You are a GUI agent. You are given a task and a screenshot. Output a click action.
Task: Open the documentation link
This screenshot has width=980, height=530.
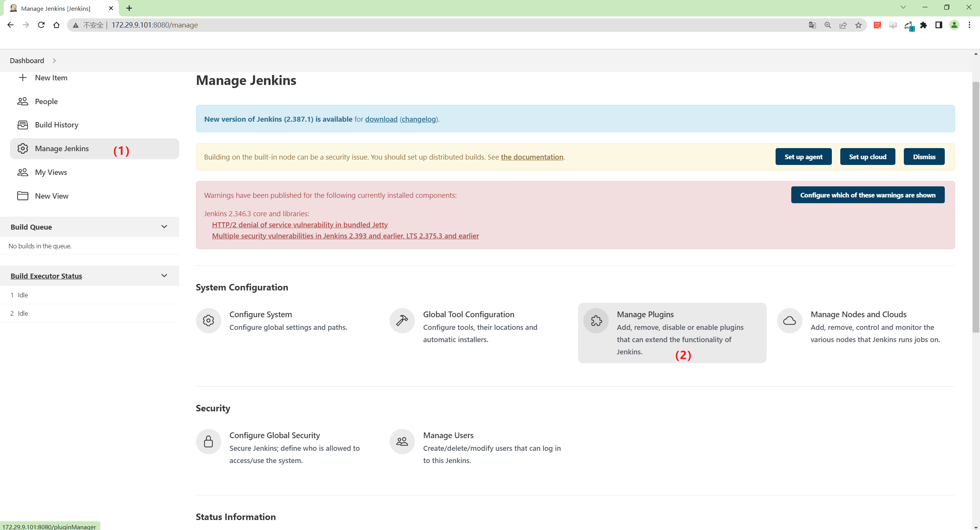(532, 157)
